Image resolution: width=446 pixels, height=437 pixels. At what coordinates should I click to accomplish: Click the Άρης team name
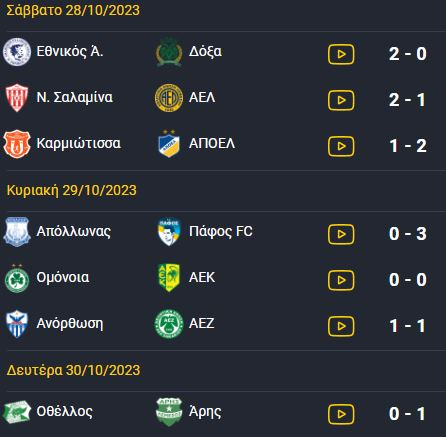point(205,412)
